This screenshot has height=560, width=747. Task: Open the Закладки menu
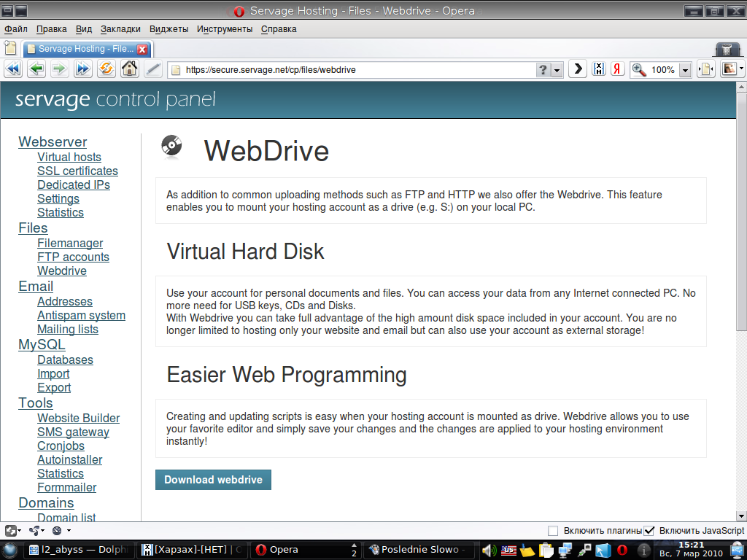click(120, 29)
